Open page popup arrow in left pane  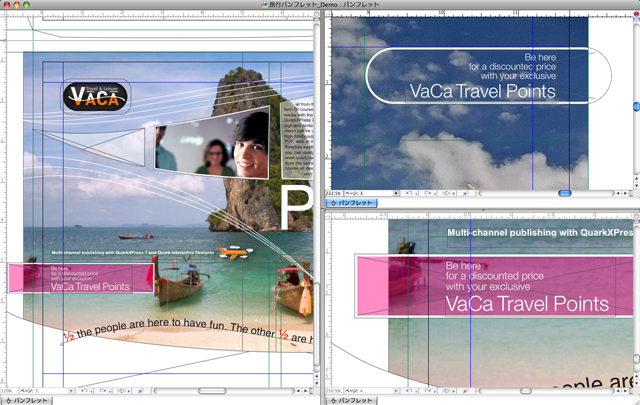[x=71, y=391]
